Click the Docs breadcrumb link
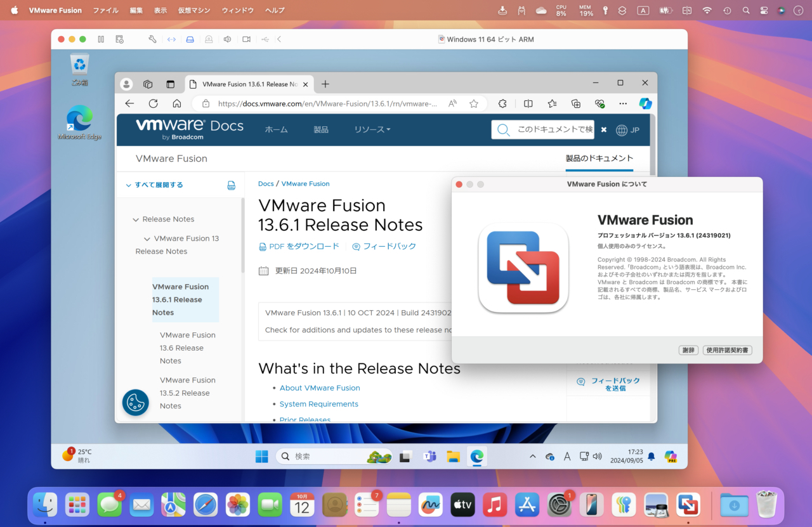812x527 pixels. point(266,183)
